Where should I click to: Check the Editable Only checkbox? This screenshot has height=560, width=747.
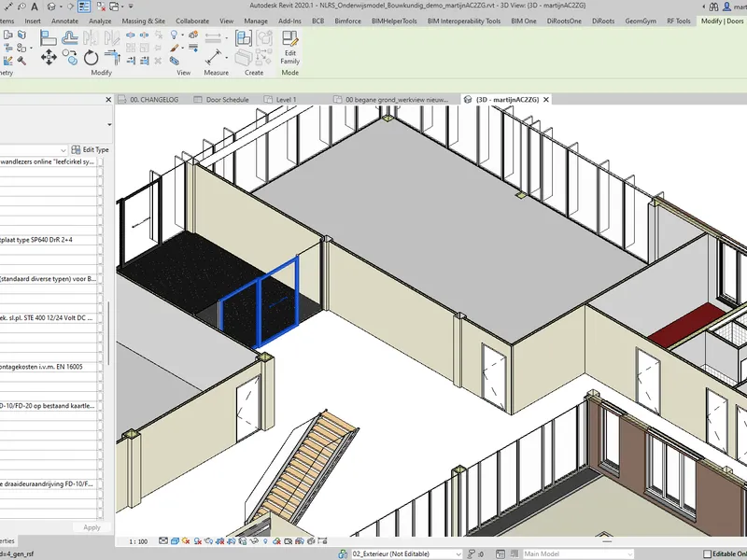708,553
